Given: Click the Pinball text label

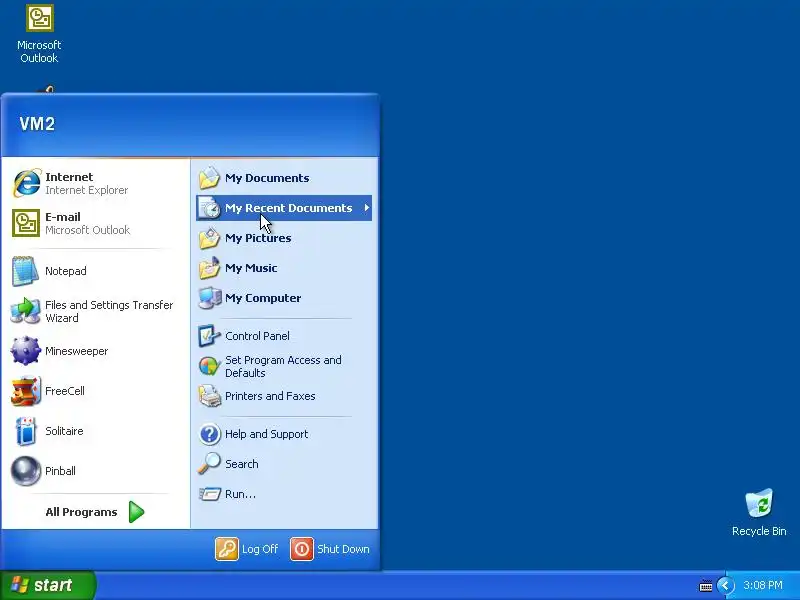Looking at the screenshot, I should pos(60,471).
